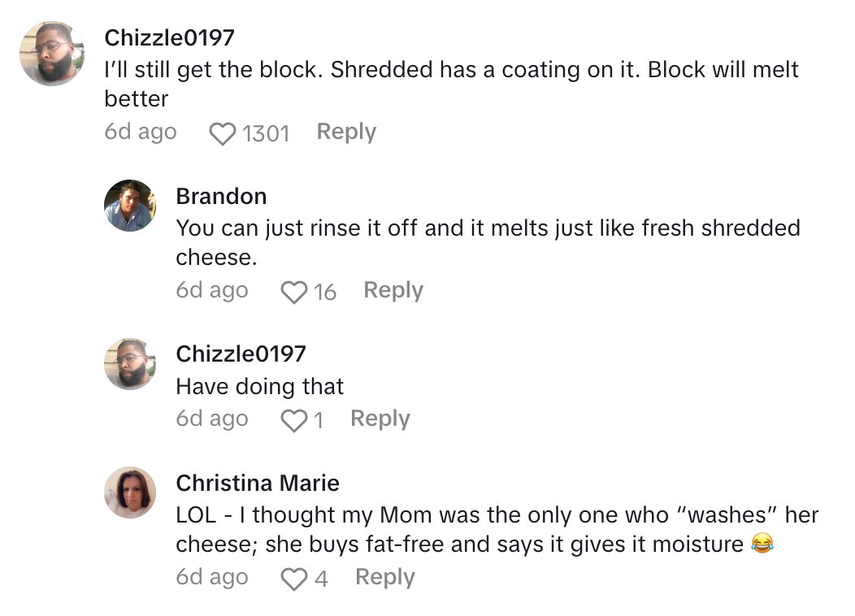Visit Brandon's profile via his username
Screen dimensions: 855x616
coord(221,196)
